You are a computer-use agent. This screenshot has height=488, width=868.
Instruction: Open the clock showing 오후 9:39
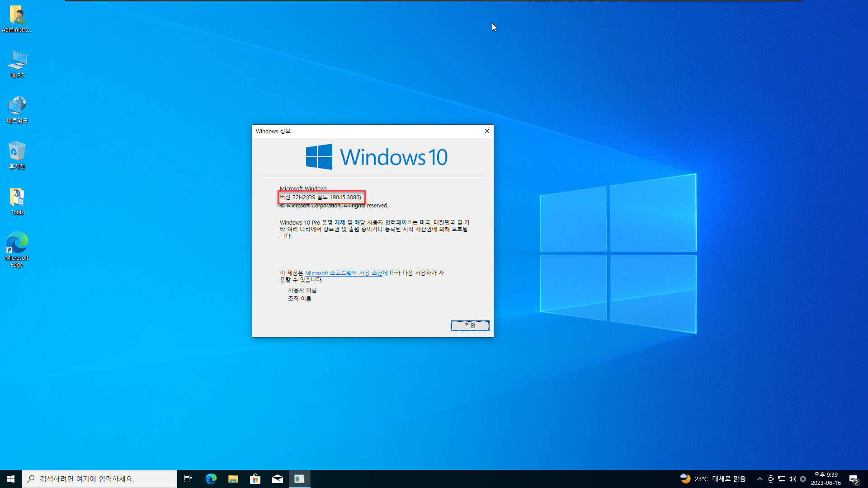tap(826, 479)
